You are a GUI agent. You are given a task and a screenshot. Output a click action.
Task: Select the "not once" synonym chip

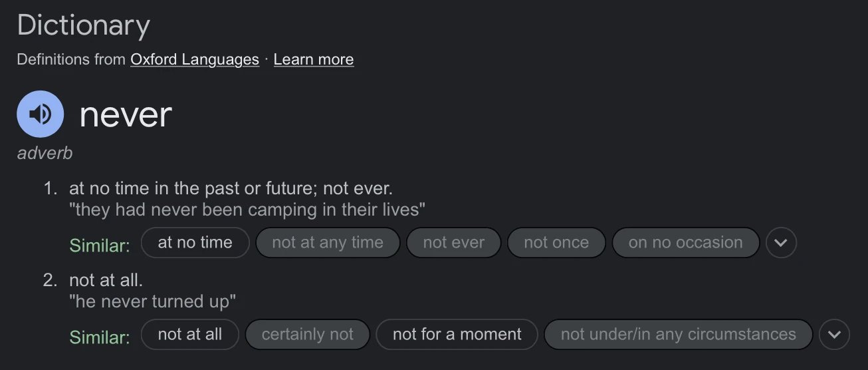tap(556, 243)
